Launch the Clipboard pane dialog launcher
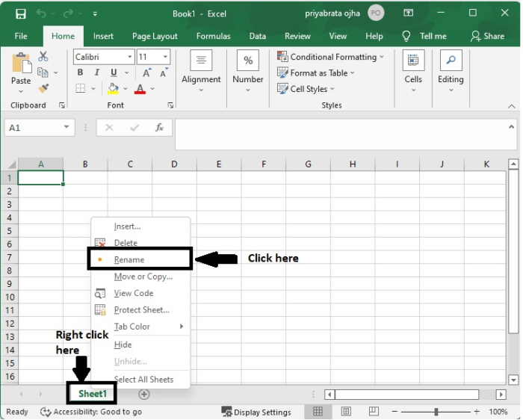The height and width of the screenshot is (420, 523). 62,105
